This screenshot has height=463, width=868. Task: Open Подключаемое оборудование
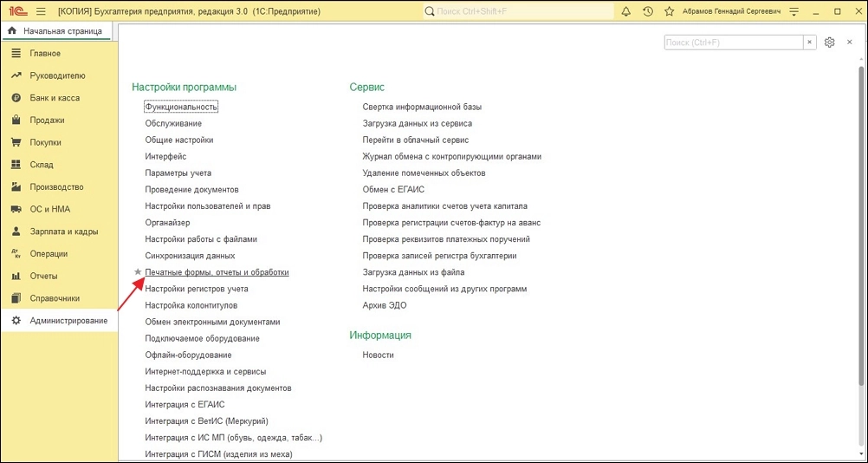(x=202, y=338)
